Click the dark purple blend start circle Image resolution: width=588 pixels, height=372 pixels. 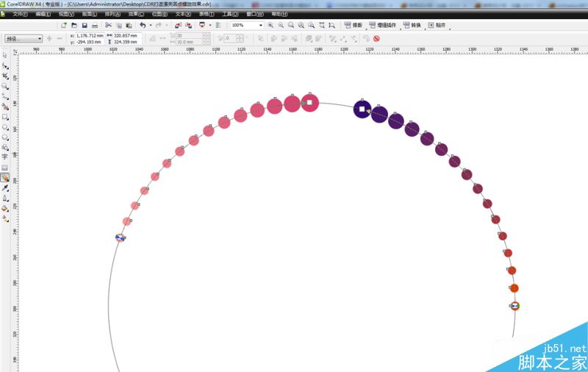coord(362,109)
